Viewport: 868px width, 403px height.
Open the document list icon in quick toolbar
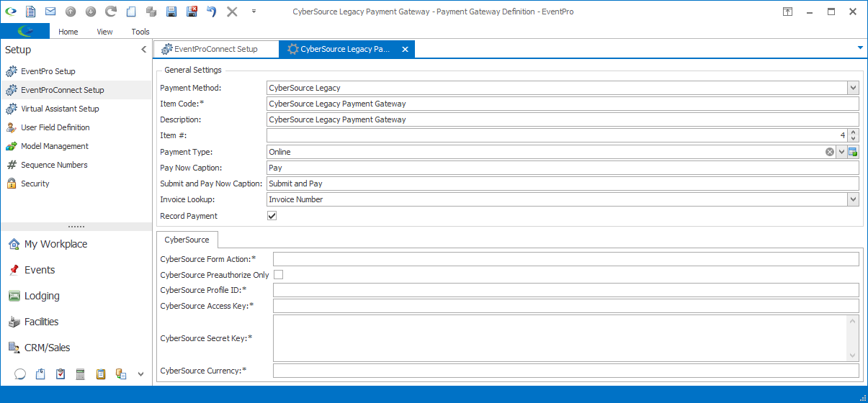(30, 12)
